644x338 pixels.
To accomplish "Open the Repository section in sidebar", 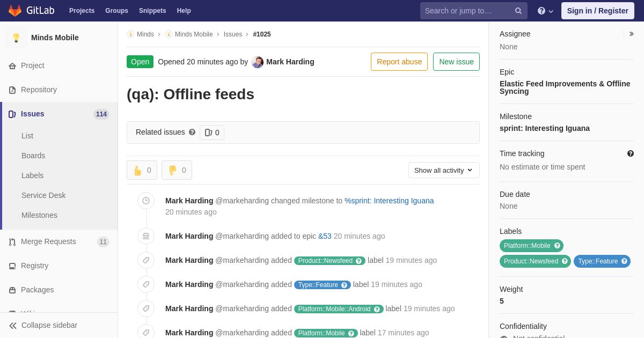I will pos(39,90).
